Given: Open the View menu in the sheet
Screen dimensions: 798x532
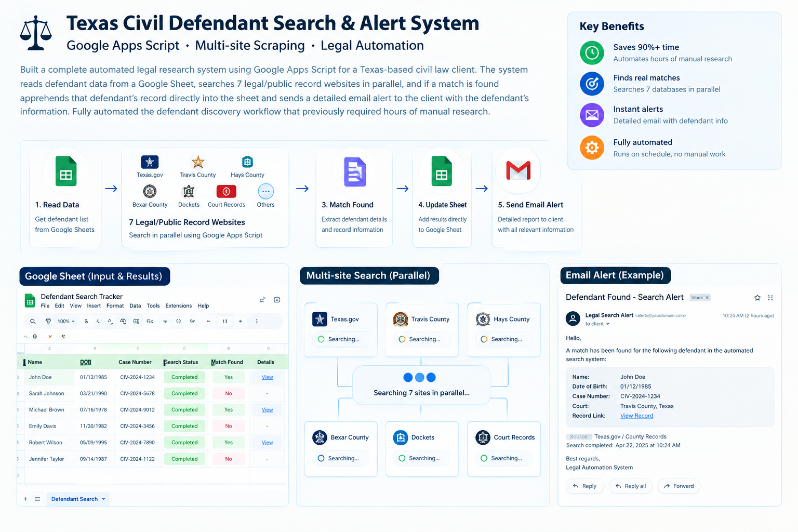Looking at the screenshot, I should (76, 306).
